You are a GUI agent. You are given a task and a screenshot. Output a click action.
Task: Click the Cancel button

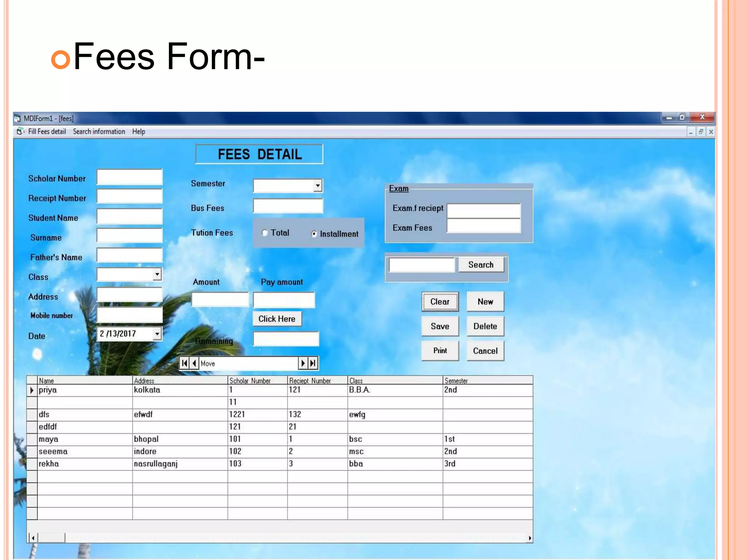(x=485, y=351)
